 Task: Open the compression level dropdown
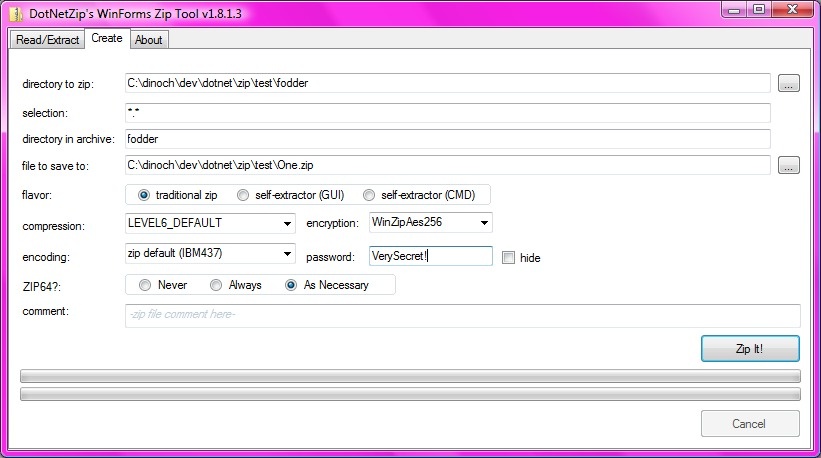(287, 224)
